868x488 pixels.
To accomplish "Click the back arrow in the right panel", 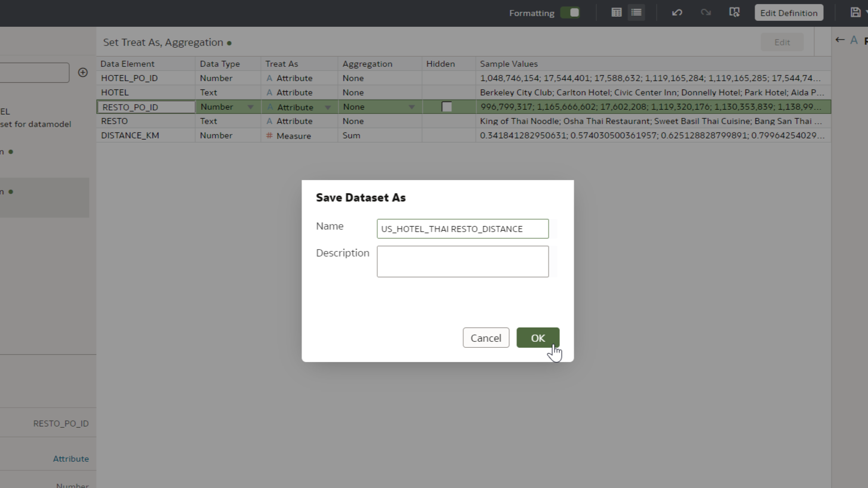I will coord(840,40).
